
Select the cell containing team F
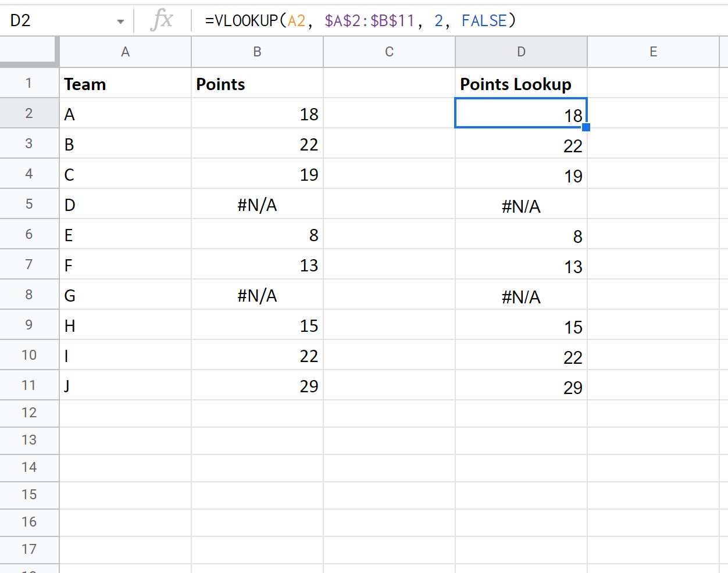pyautogui.click(x=125, y=264)
